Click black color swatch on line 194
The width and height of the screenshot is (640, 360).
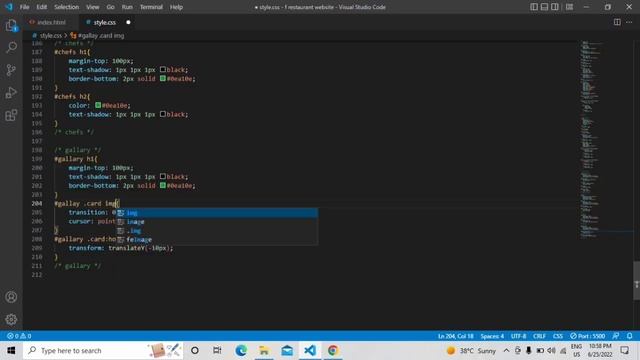click(162, 114)
